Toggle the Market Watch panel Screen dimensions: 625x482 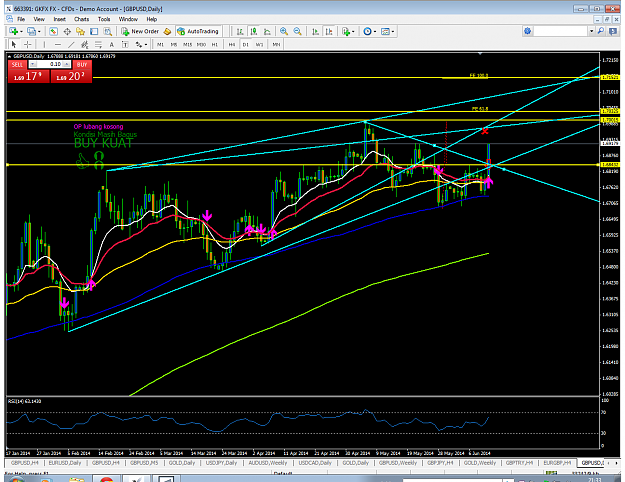tap(53, 31)
